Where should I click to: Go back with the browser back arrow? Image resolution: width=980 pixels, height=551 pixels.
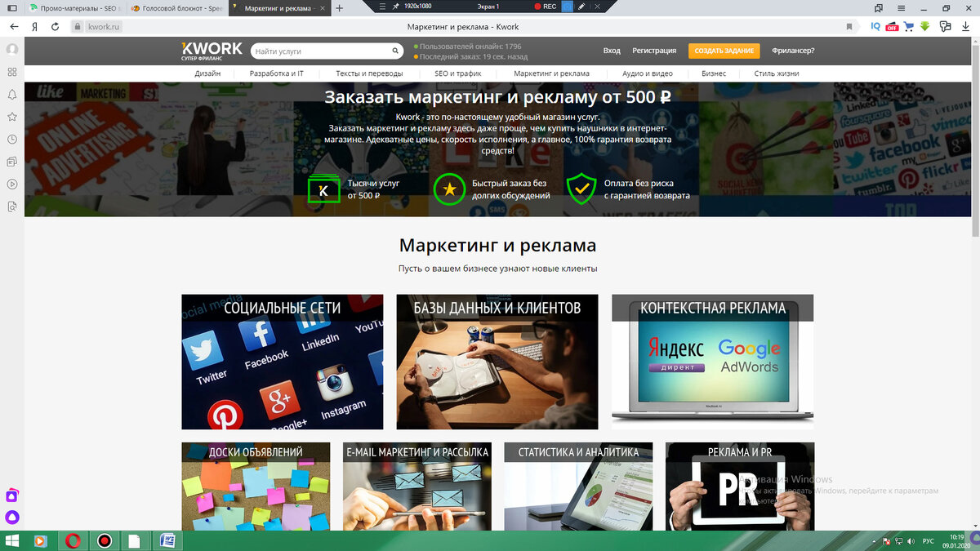tap(14, 26)
